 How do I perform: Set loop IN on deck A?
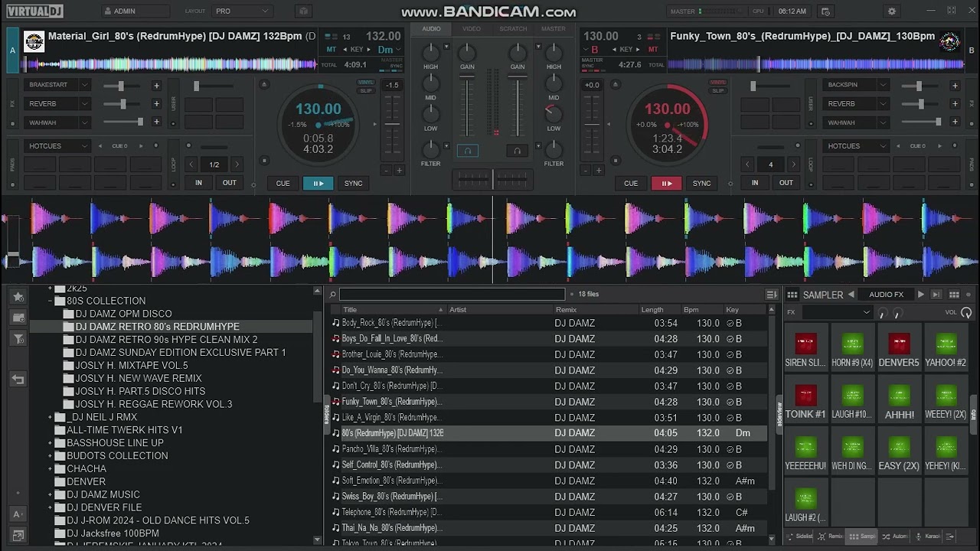(x=198, y=183)
